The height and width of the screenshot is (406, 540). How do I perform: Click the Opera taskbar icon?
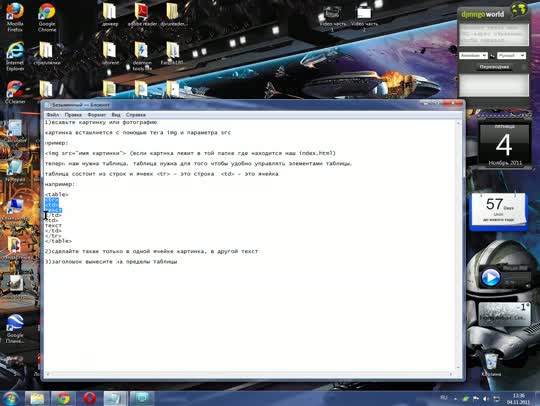coord(90,399)
